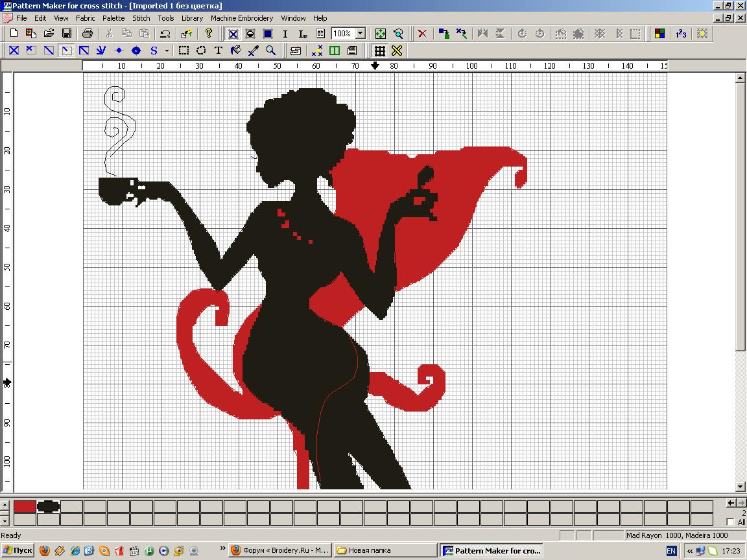Select the full cross stitch tool

pyautogui.click(x=14, y=51)
